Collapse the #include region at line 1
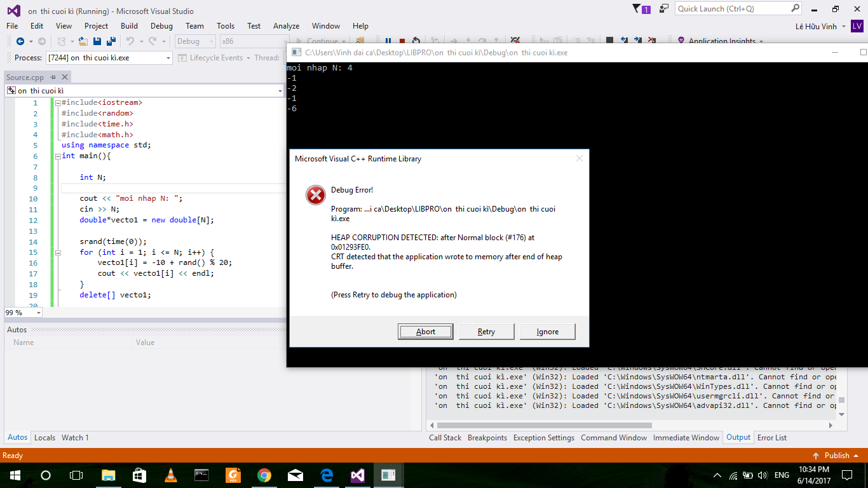The width and height of the screenshot is (868, 488). click(x=57, y=102)
